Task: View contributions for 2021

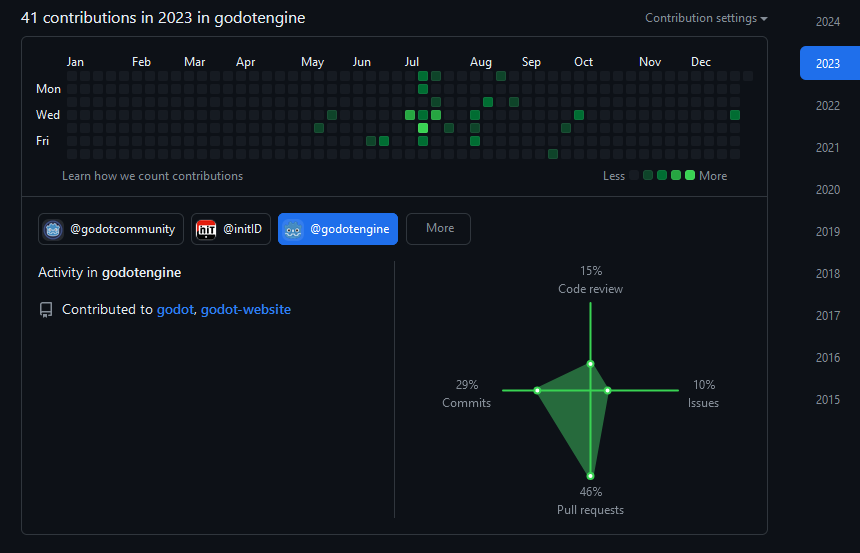Action: click(828, 148)
